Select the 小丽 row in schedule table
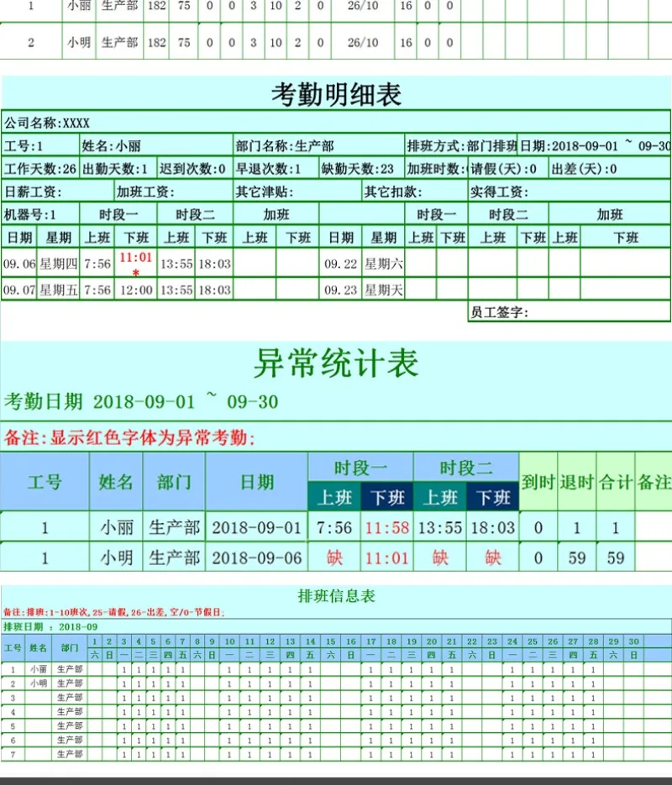This screenshot has height=785, width=672. coord(335,669)
